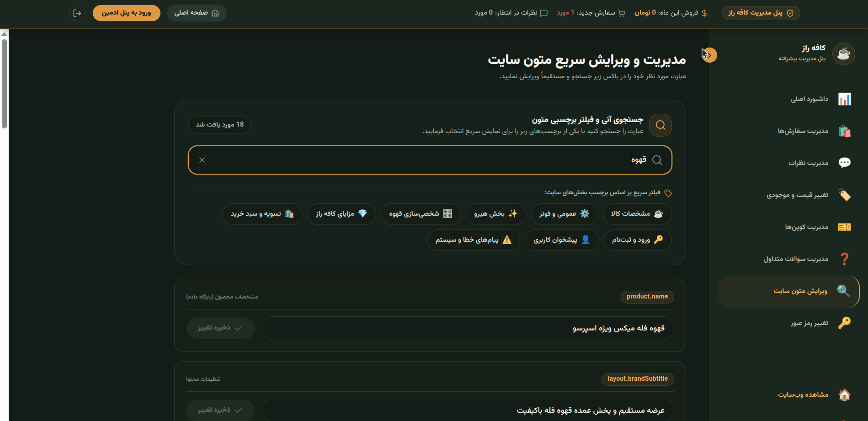Image resolution: width=868 pixels, height=421 pixels.
Task: Click نظرات در انتظار comment icon
Action: 544,13
